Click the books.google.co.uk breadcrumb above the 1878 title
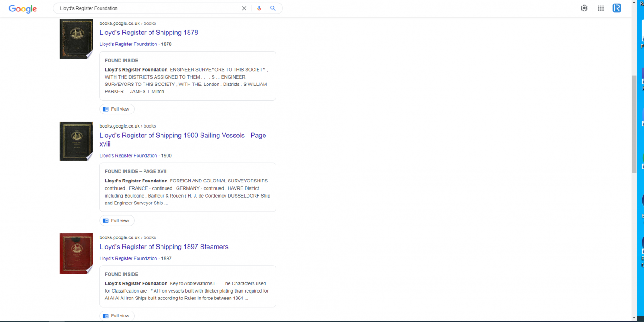 (x=128, y=23)
